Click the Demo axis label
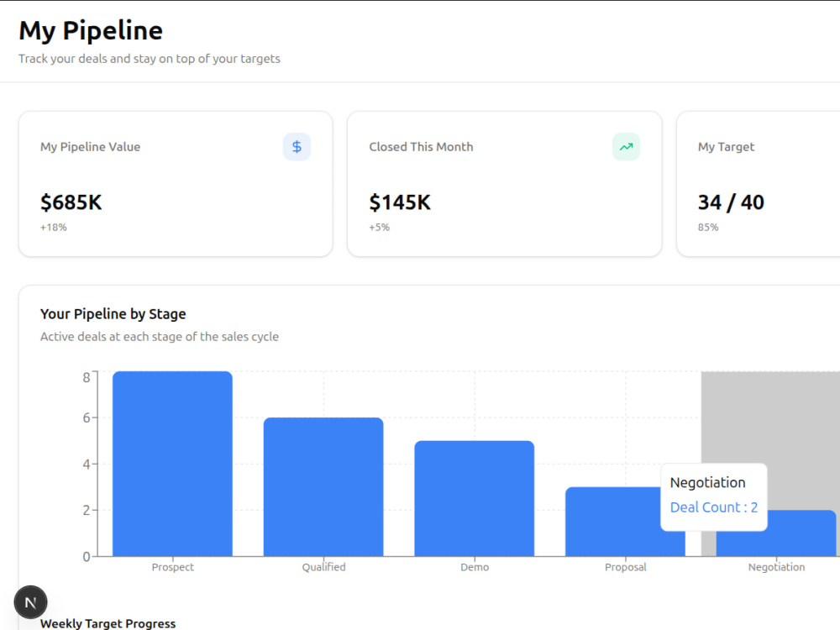 point(475,567)
